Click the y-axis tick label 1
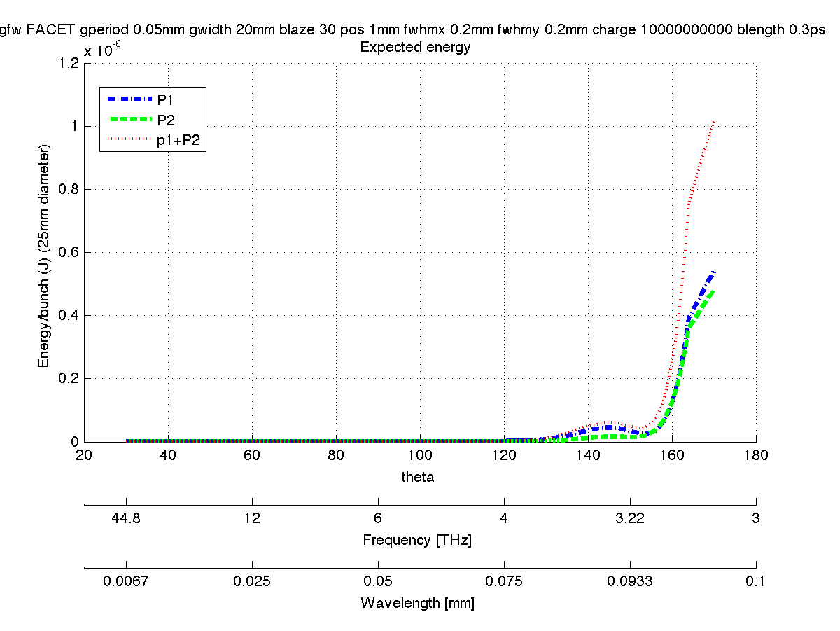This screenshot has width=840, height=631. coord(74,127)
